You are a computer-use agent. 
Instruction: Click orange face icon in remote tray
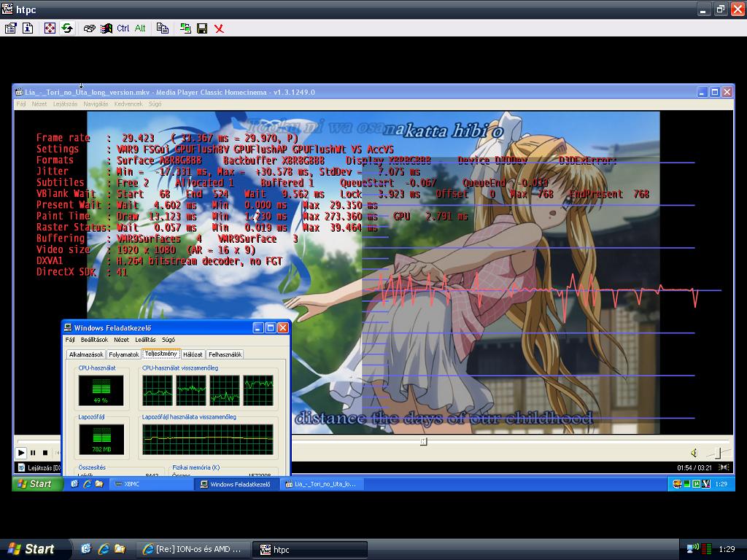click(x=677, y=484)
